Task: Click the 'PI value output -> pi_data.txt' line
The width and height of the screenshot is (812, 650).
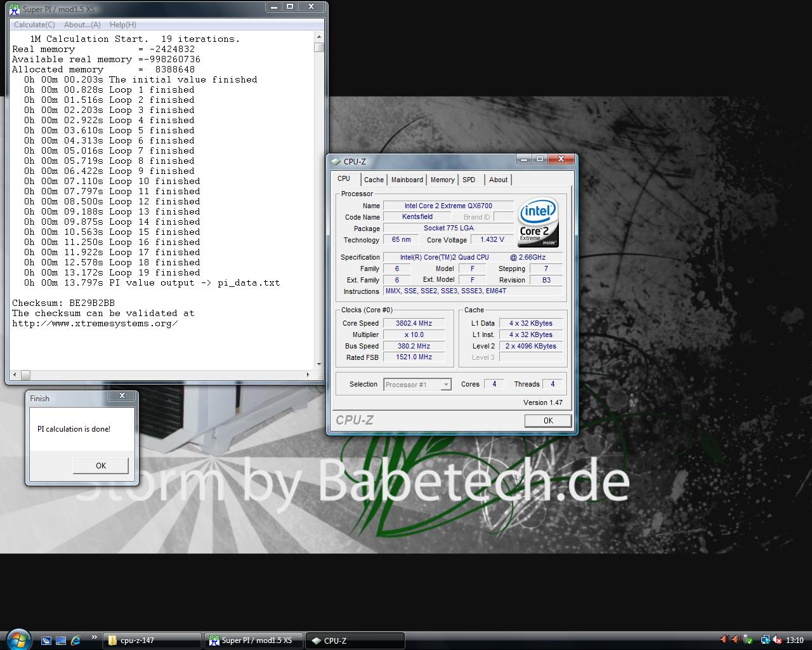Action: point(152,282)
